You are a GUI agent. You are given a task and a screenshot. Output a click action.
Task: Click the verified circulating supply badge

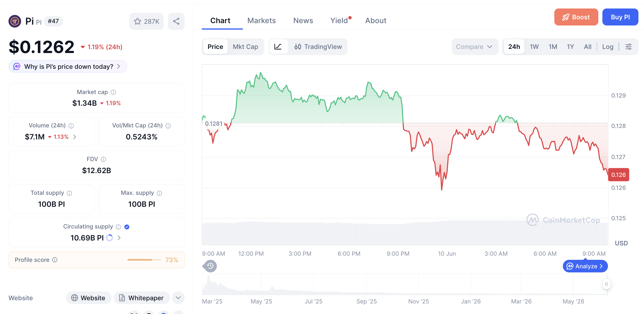(127, 227)
